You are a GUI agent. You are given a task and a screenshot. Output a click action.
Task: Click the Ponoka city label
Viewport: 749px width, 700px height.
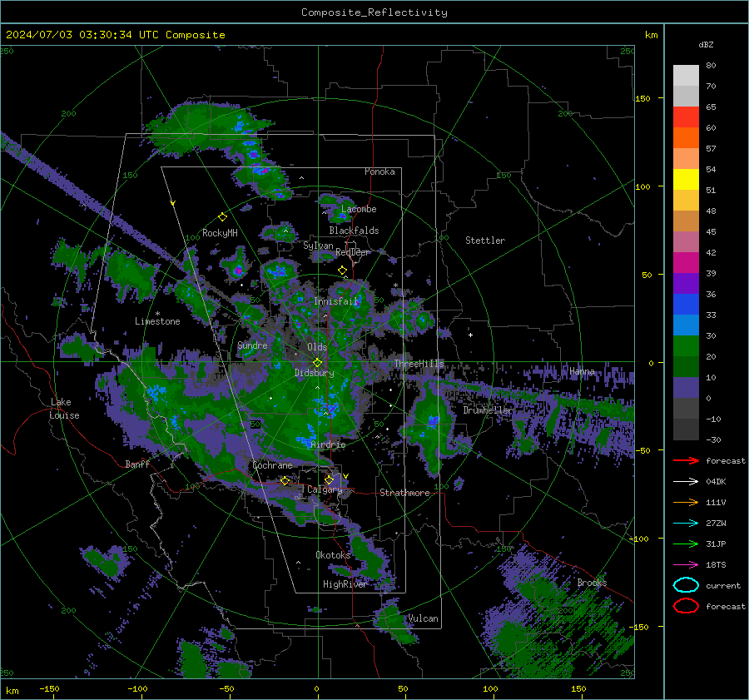379,171
